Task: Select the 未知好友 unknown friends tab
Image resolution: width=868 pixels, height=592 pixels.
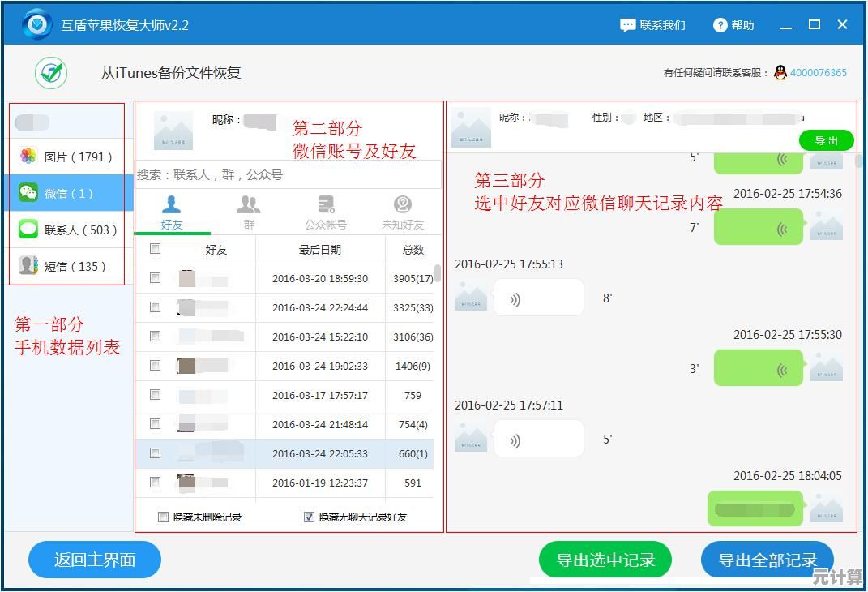Action: click(403, 212)
